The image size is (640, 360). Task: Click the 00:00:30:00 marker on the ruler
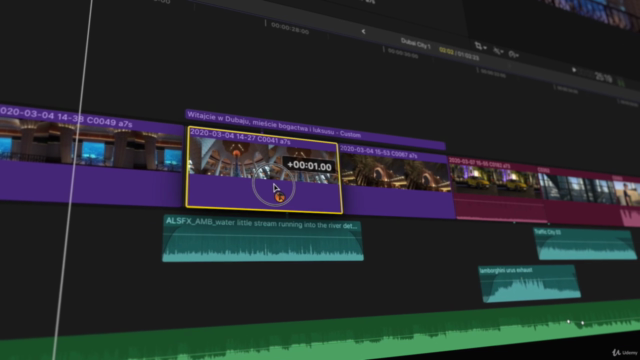[x=402, y=53]
